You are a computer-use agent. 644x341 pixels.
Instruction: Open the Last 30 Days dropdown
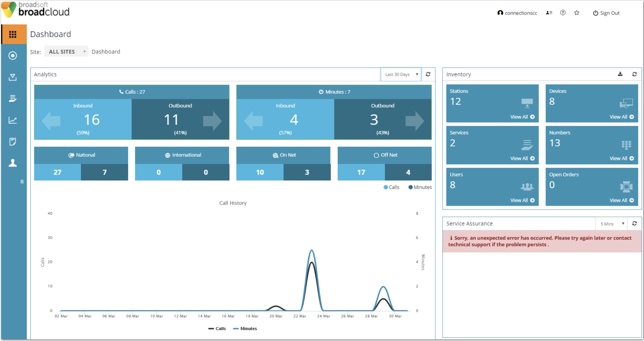click(x=401, y=74)
